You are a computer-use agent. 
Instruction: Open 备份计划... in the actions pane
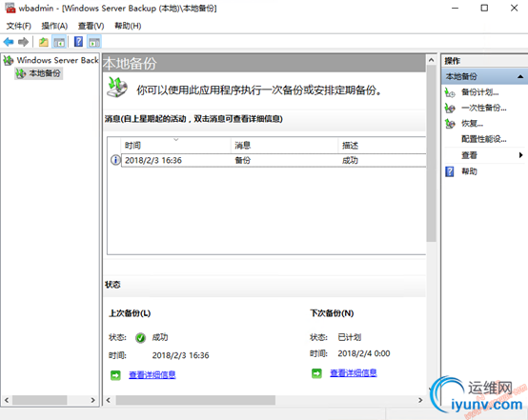pos(479,92)
